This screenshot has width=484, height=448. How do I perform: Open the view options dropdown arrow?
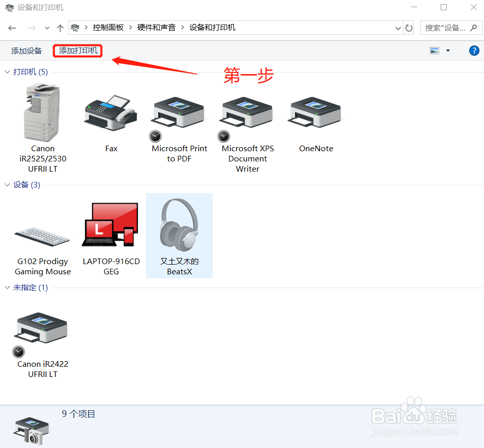tap(448, 51)
